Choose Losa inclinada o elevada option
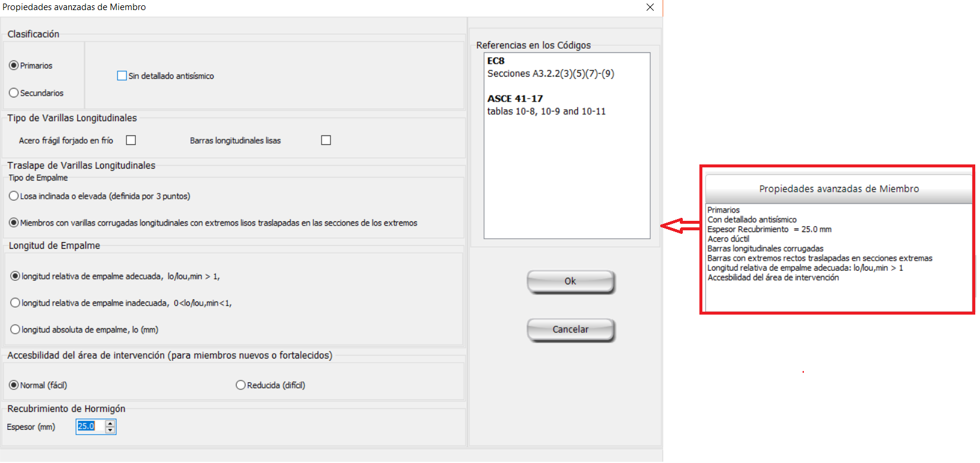 pos(14,196)
